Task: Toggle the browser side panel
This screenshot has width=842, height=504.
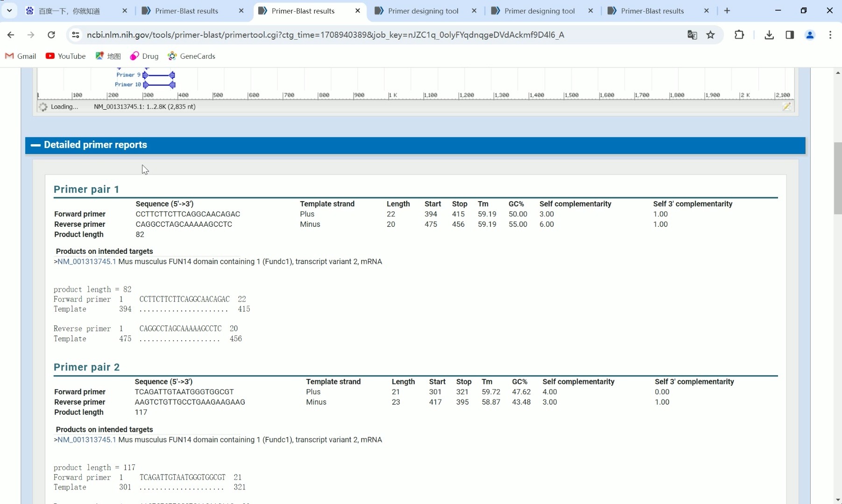Action: pyautogui.click(x=790, y=35)
